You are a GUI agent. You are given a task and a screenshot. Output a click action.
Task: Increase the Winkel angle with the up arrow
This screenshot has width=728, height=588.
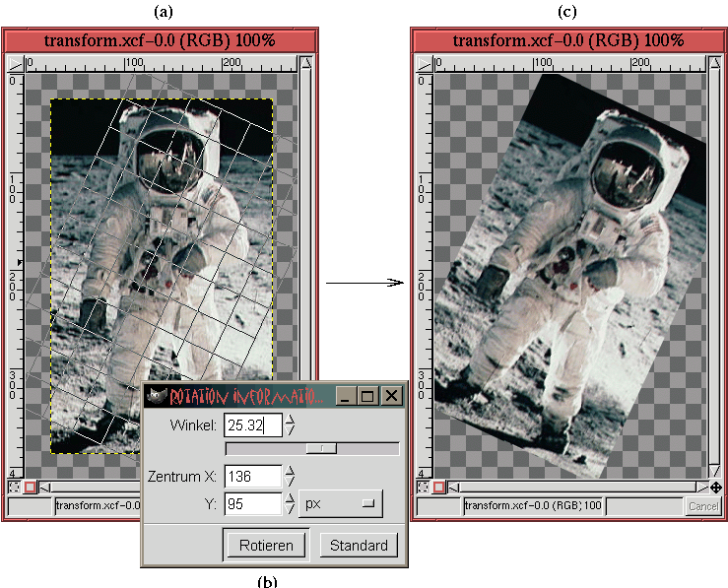tap(291, 419)
